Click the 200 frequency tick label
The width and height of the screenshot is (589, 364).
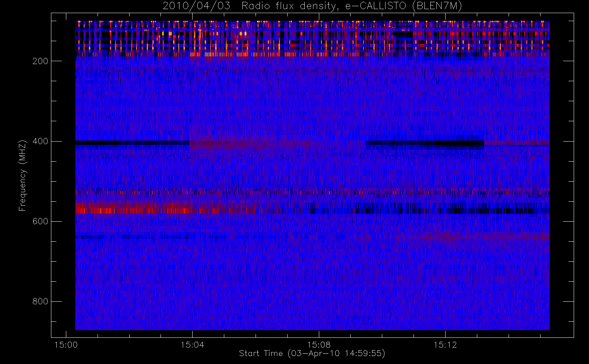tap(40, 61)
